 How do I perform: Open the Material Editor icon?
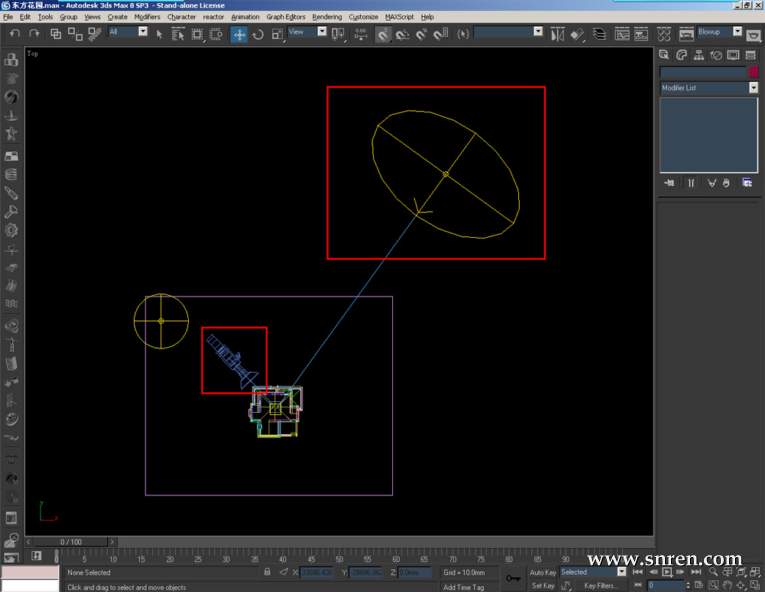664,34
